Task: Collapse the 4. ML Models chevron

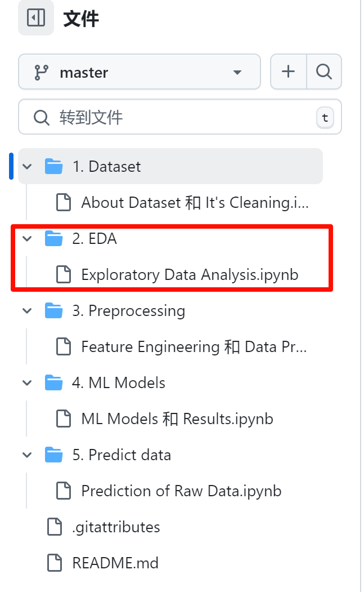Action: [x=27, y=383]
